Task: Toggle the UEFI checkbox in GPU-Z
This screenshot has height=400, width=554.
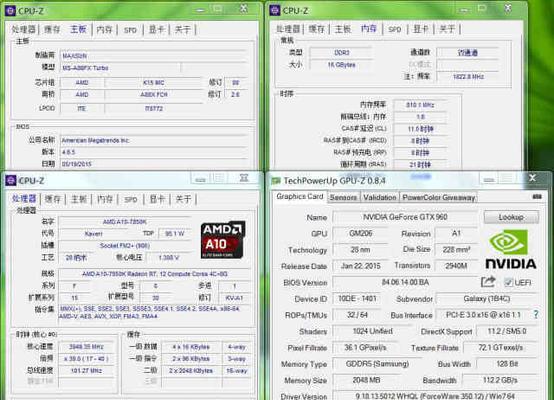Action: click(x=508, y=282)
